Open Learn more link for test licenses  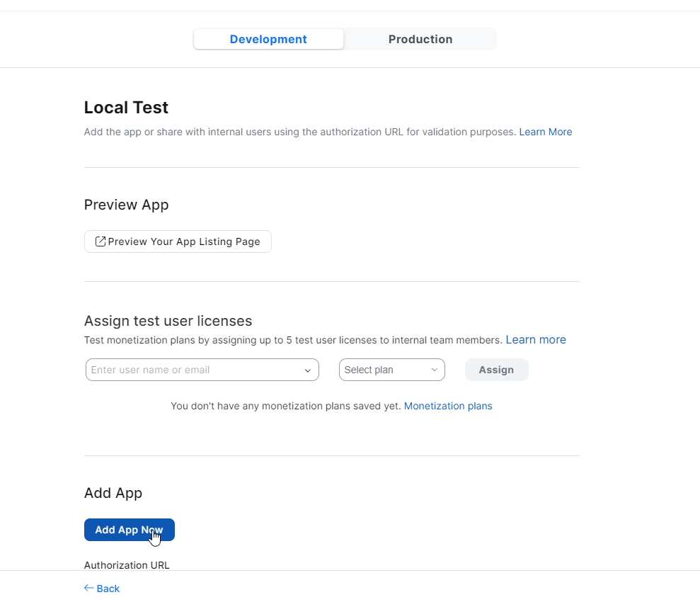click(x=535, y=340)
